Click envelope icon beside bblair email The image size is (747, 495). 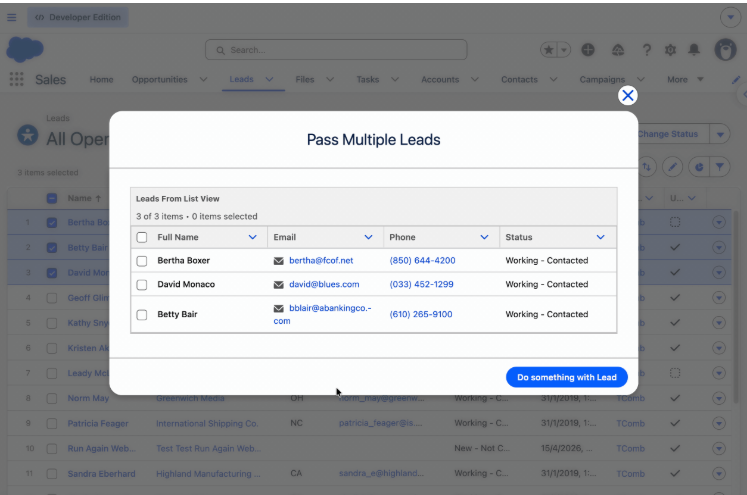tap(279, 309)
